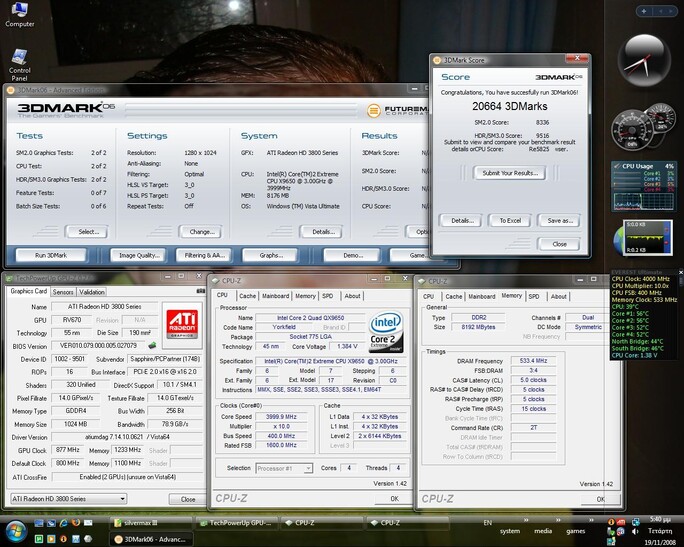Expand the system toolbar chevron on taskbar
Image resolution: width=684 pixels, height=547 pixels.
526,520
